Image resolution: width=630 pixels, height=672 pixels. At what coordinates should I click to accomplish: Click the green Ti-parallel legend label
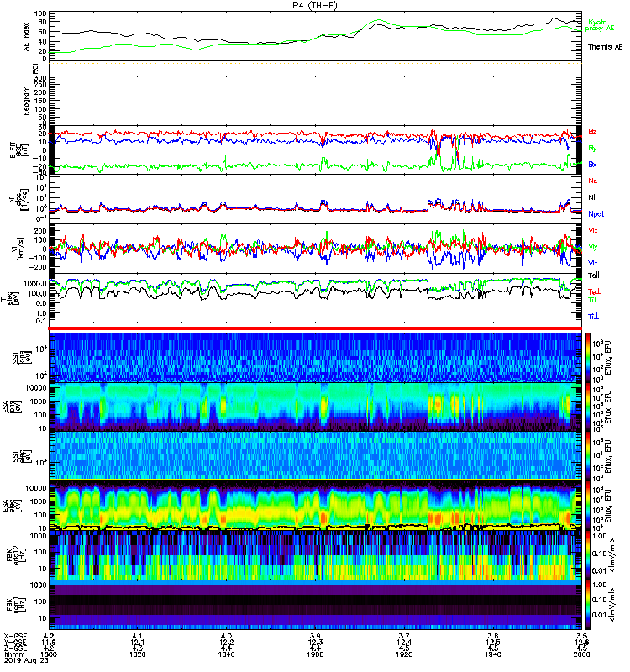(x=592, y=300)
